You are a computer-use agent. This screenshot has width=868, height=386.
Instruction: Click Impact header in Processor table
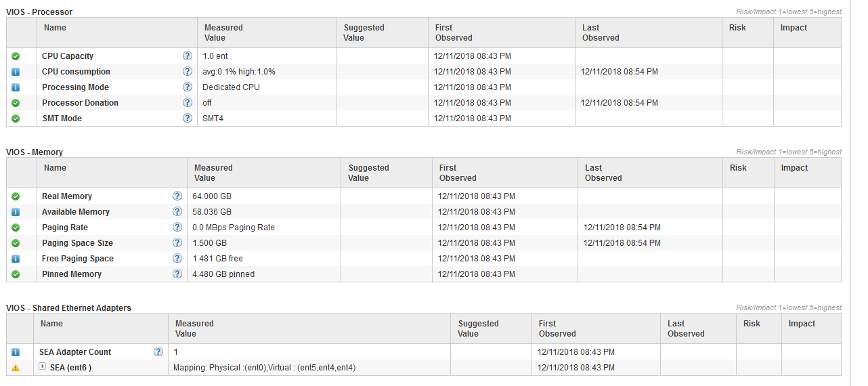click(794, 28)
